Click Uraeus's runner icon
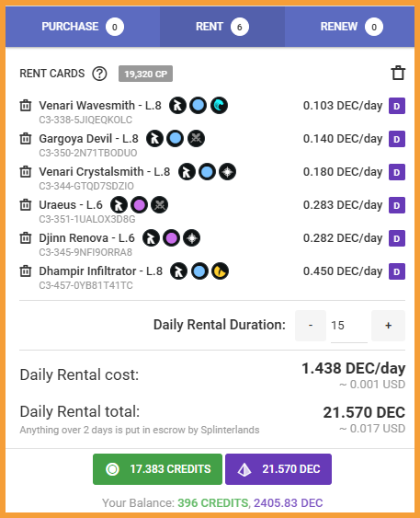 [119, 205]
